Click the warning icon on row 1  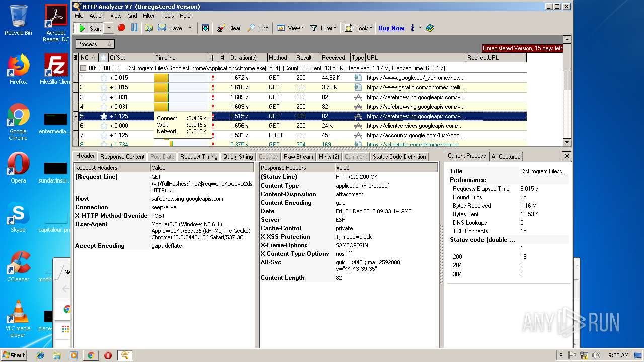coord(213,78)
